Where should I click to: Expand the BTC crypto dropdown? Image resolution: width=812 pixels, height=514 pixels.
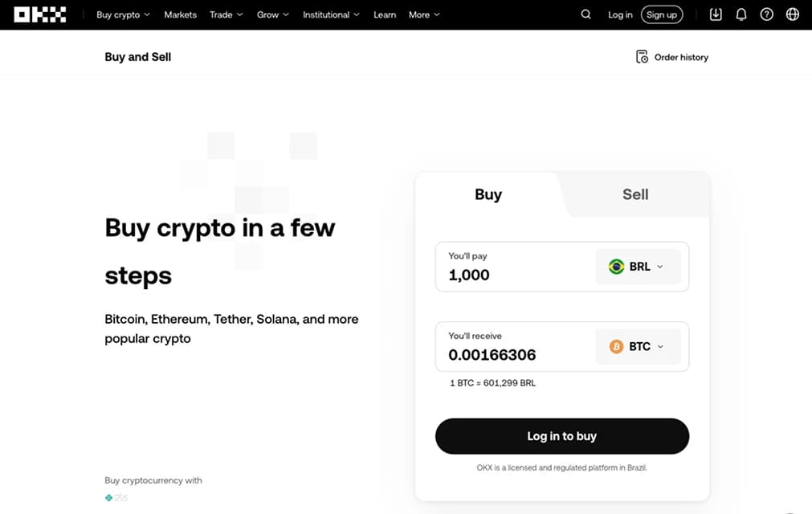tap(638, 346)
